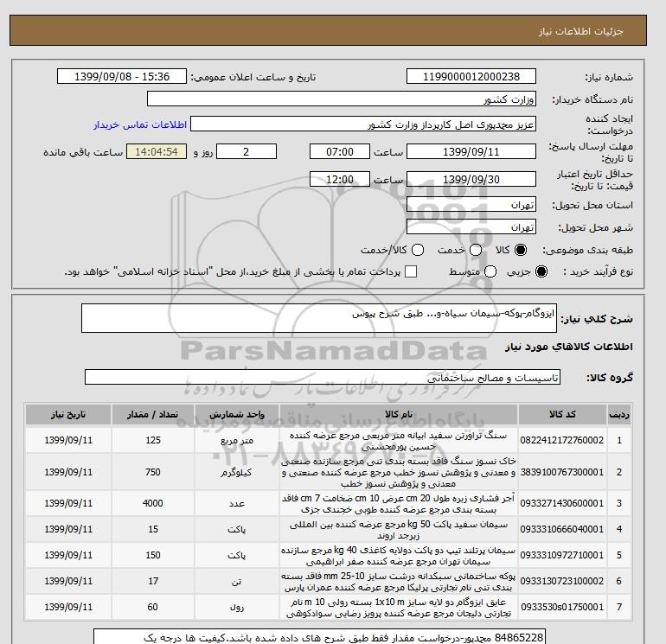Click the شماره نیاز field 1199000012000238
The width and height of the screenshot is (666, 644).
471,76
